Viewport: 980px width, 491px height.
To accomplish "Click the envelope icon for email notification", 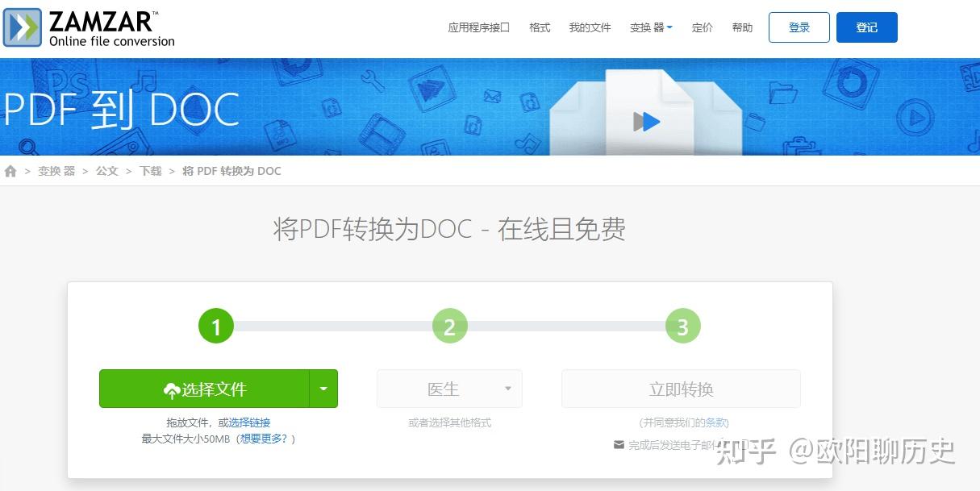I will point(619,444).
